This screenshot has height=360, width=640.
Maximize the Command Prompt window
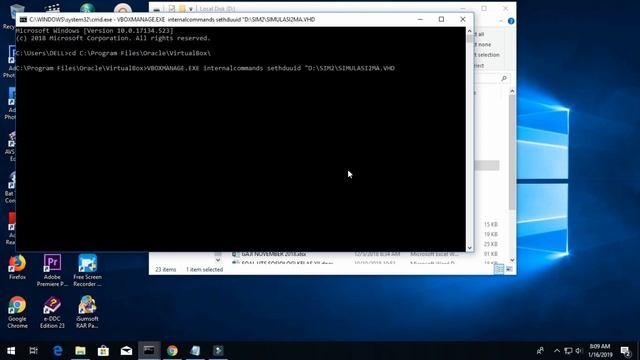point(441,19)
